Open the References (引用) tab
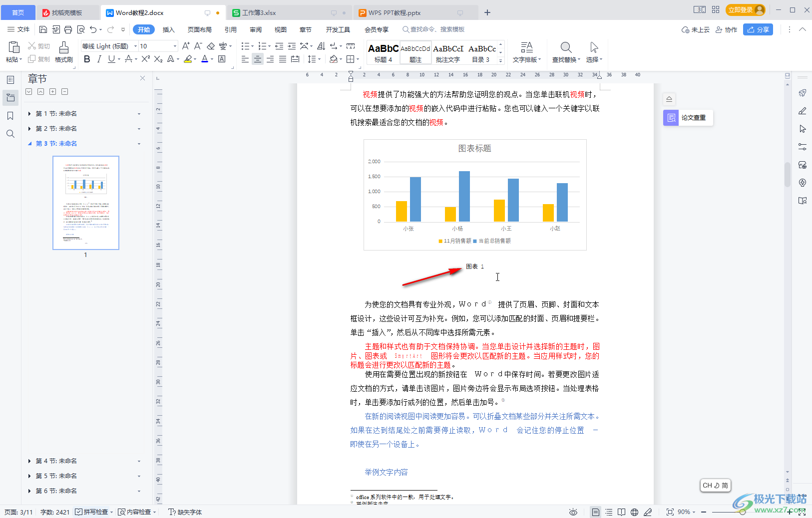This screenshot has width=812, height=518. [x=231, y=29]
